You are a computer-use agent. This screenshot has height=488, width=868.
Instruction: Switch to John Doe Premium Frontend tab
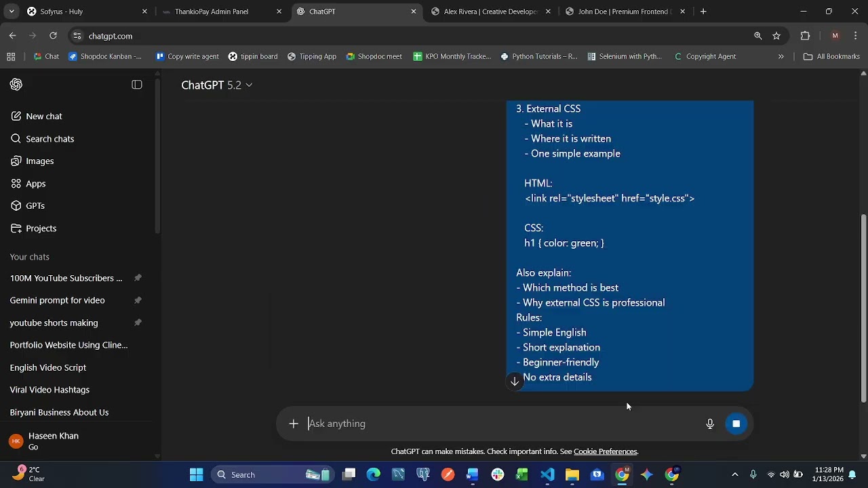coord(624,12)
